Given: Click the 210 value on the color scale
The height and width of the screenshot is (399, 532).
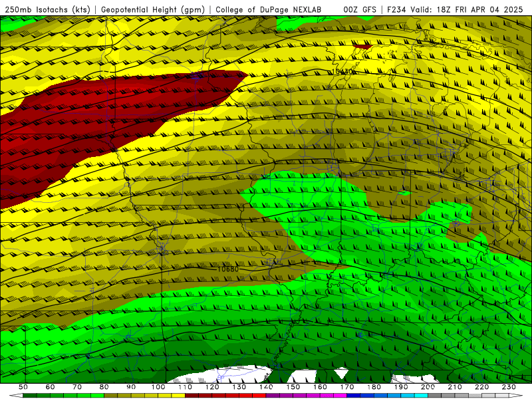Looking at the screenshot, I should coord(455,387).
